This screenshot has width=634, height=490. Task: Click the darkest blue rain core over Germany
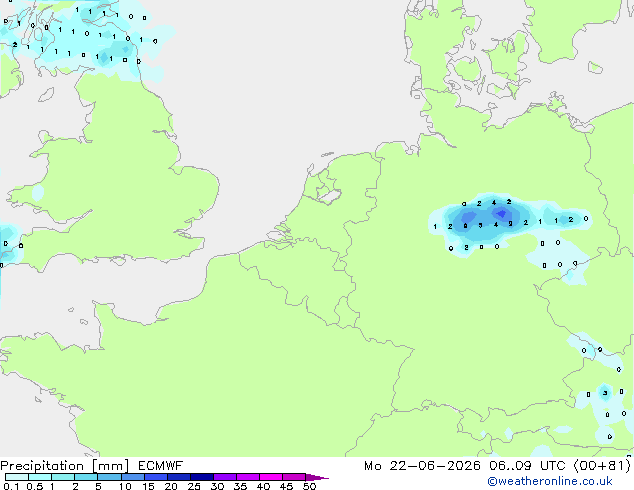pyautogui.click(x=502, y=213)
